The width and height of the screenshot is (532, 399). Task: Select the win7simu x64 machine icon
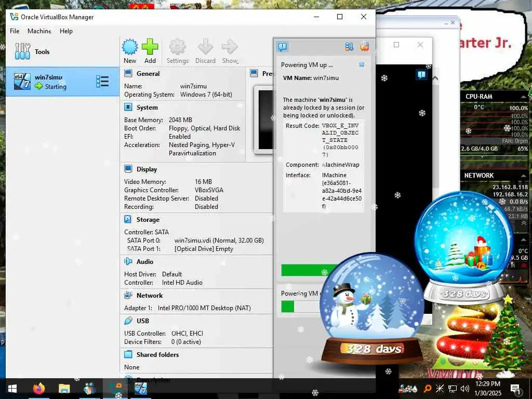(x=22, y=82)
